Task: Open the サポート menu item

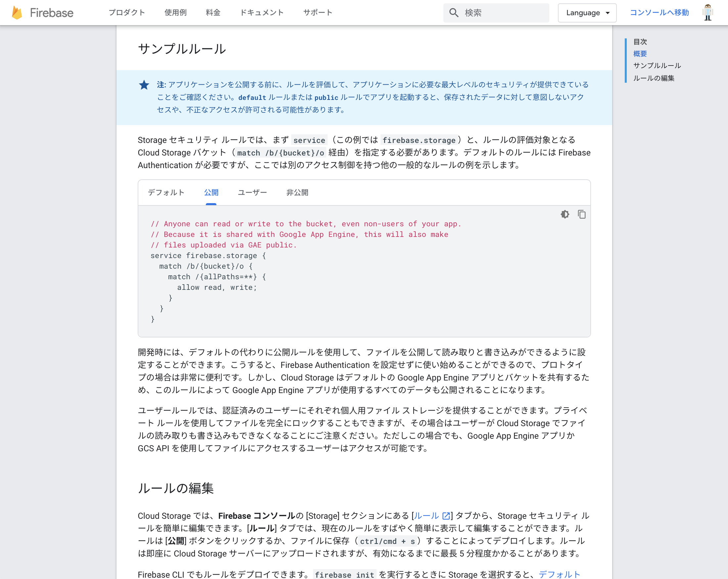Action: [318, 13]
